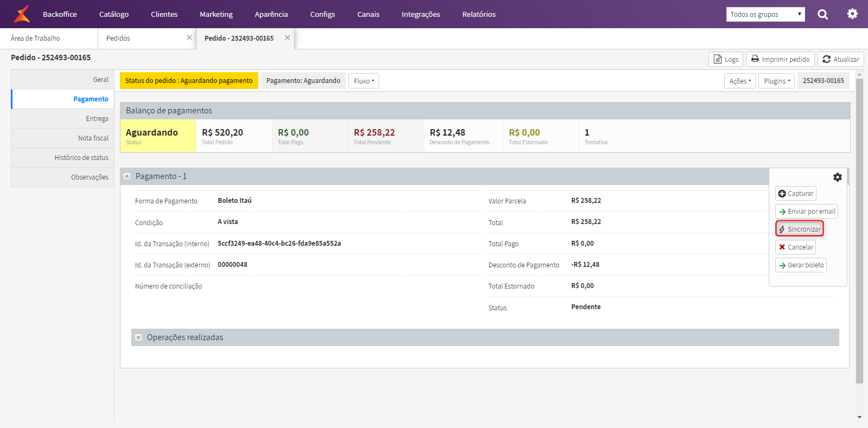Click Número de conciliação label
This screenshot has height=428, width=868.
(168, 286)
